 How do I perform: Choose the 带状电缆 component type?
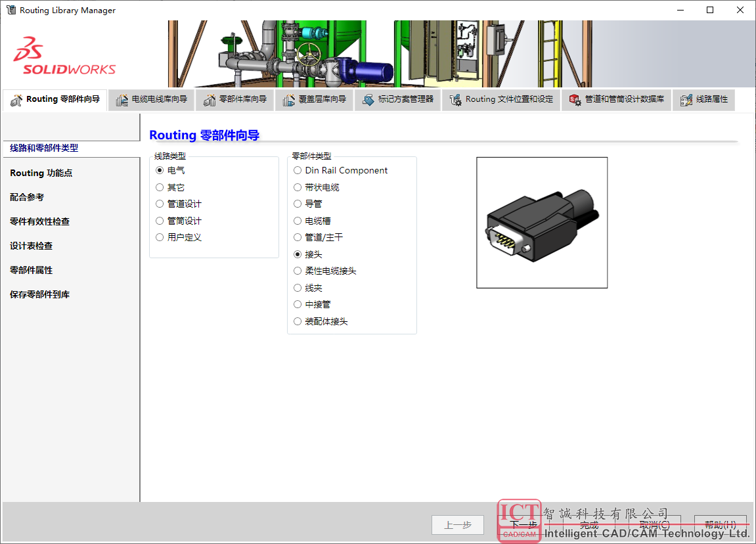click(298, 187)
